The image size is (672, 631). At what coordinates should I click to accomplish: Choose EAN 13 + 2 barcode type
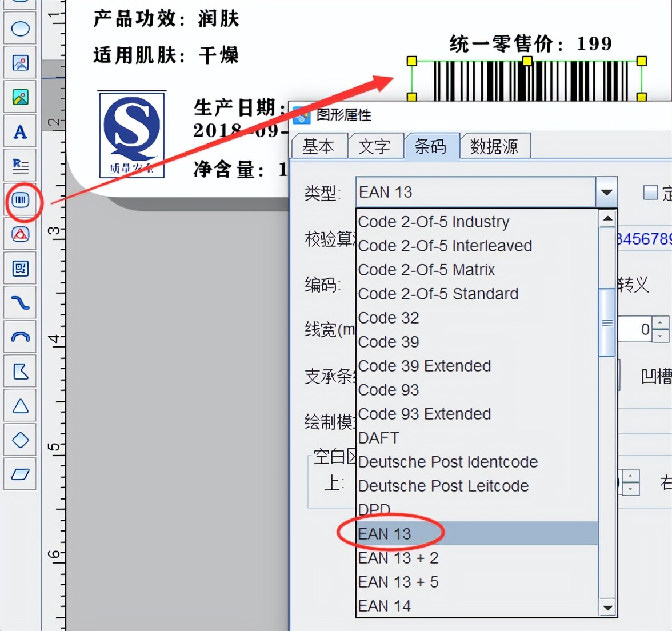pos(477,558)
